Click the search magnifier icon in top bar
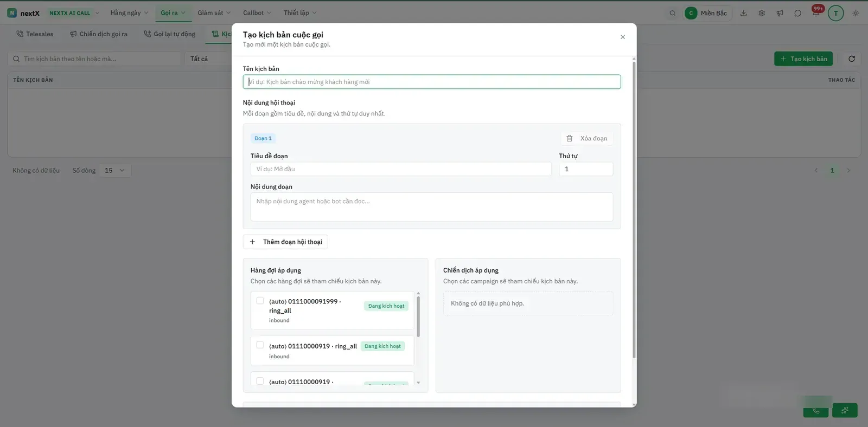The image size is (868, 427). click(673, 13)
